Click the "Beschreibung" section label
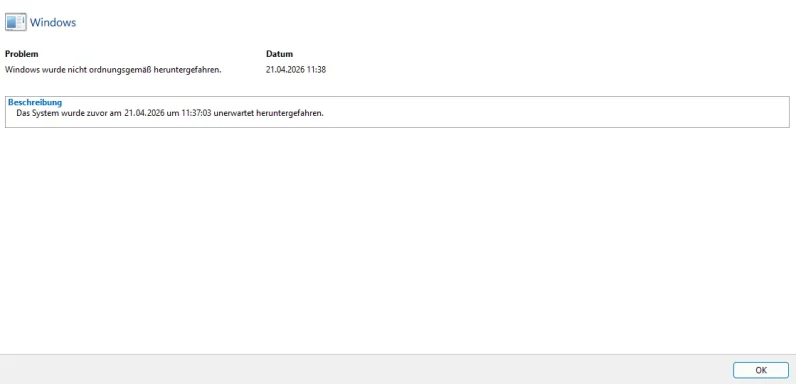The image size is (796, 384). [x=35, y=103]
